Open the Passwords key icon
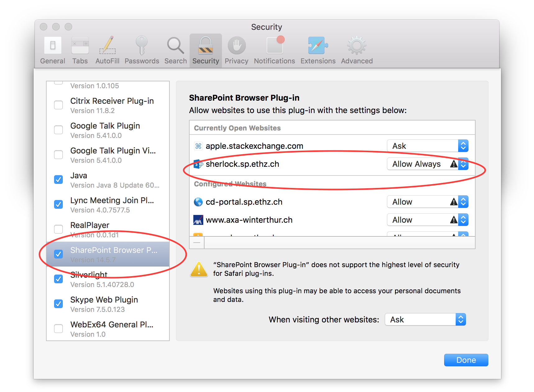 click(x=142, y=45)
